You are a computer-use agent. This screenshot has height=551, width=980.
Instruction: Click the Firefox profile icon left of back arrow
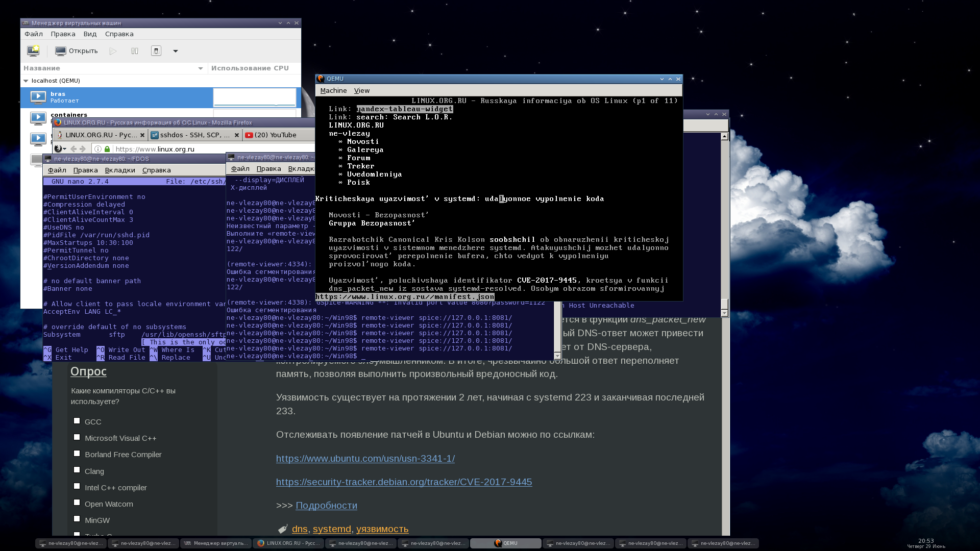[x=58, y=149]
